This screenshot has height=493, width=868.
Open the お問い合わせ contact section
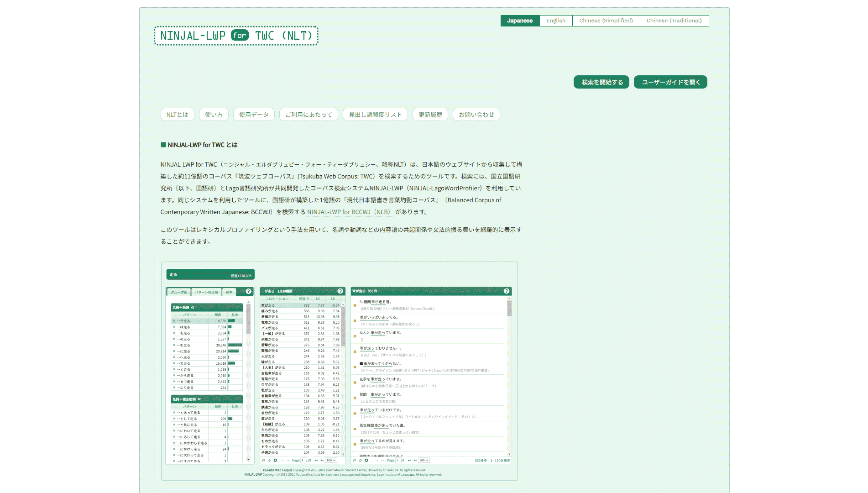pyautogui.click(x=476, y=115)
